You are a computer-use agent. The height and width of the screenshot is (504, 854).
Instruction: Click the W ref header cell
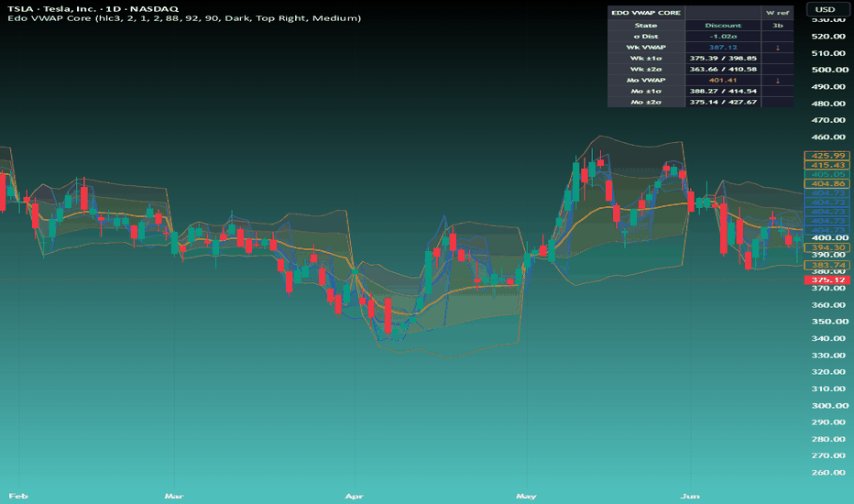[777, 13]
